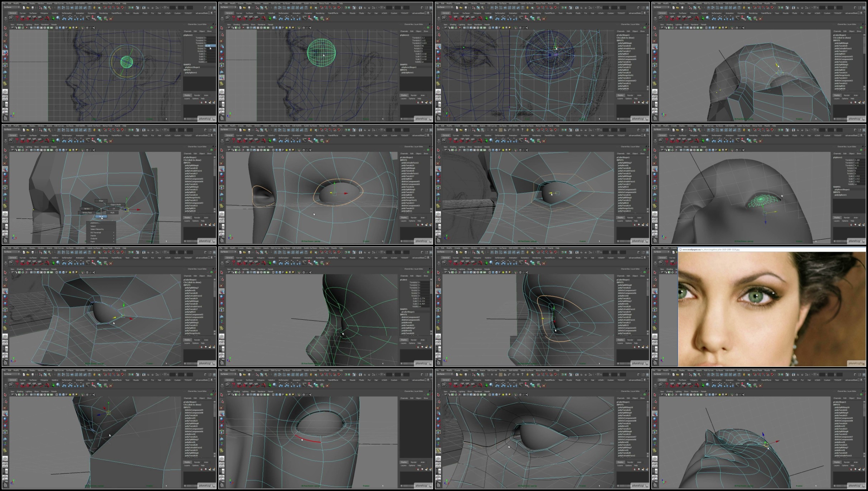Click the Scale tool left of the face photo
The width and height of the screenshot is (868, 491).
tap(655, 303)
